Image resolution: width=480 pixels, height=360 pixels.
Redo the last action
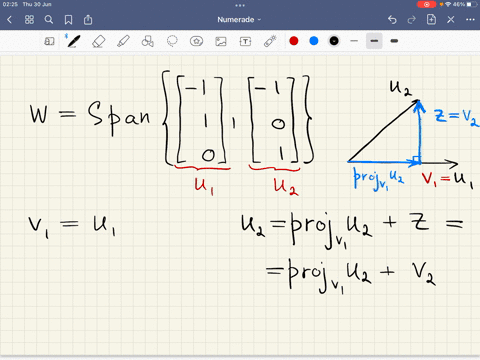tap(412, 20)
